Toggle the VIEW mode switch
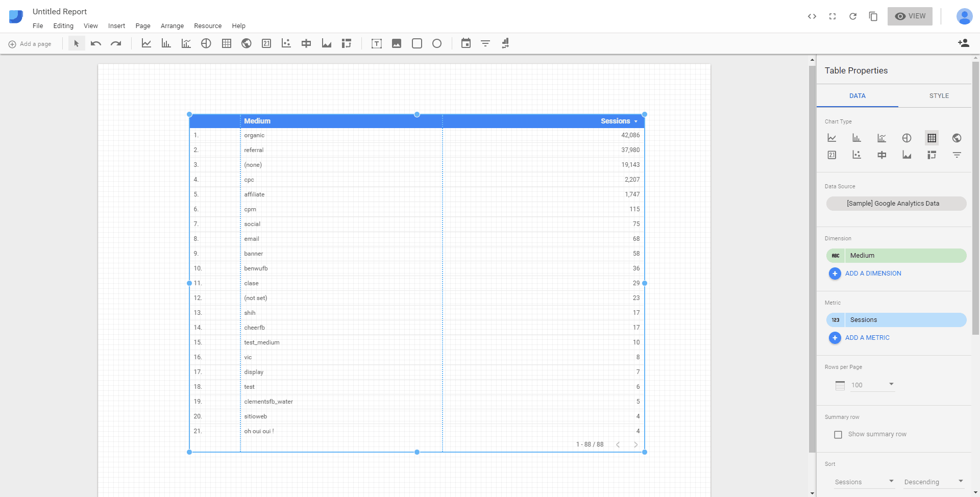980x497 pixels. [x=910, y=16]
